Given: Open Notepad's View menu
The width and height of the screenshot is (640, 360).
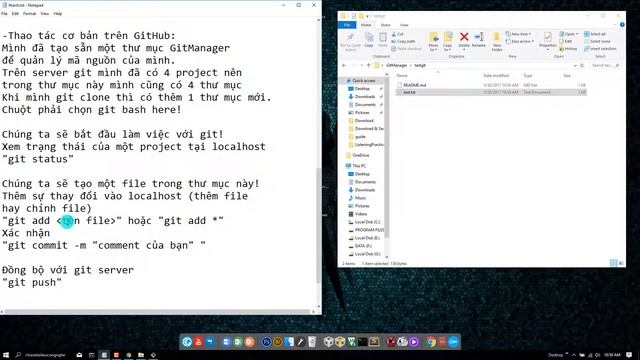Looking at the screenshot, I should coord(44,14).
